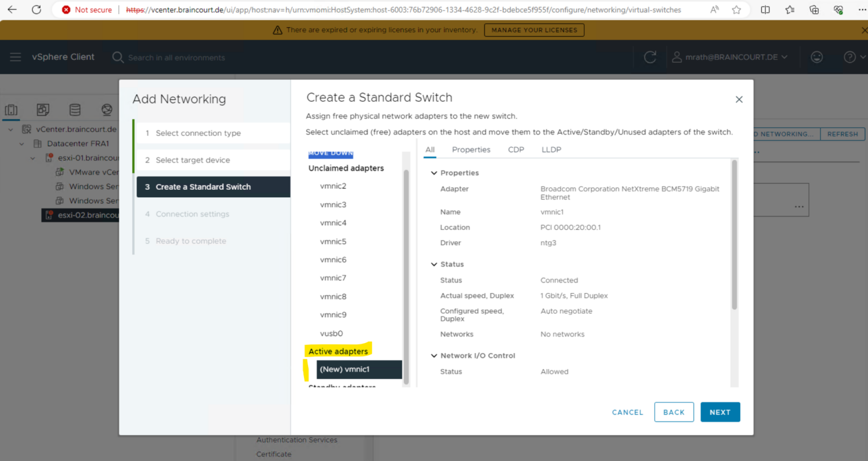Open the Storage inventory view icon
Screen dimensions: 868x461
tap(75, 110)
